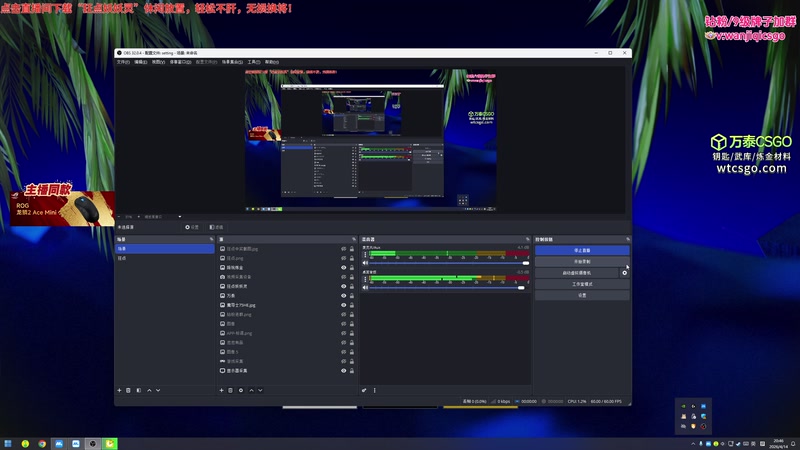Lock the 游戏采集 source padlock icon

point(352,361)
